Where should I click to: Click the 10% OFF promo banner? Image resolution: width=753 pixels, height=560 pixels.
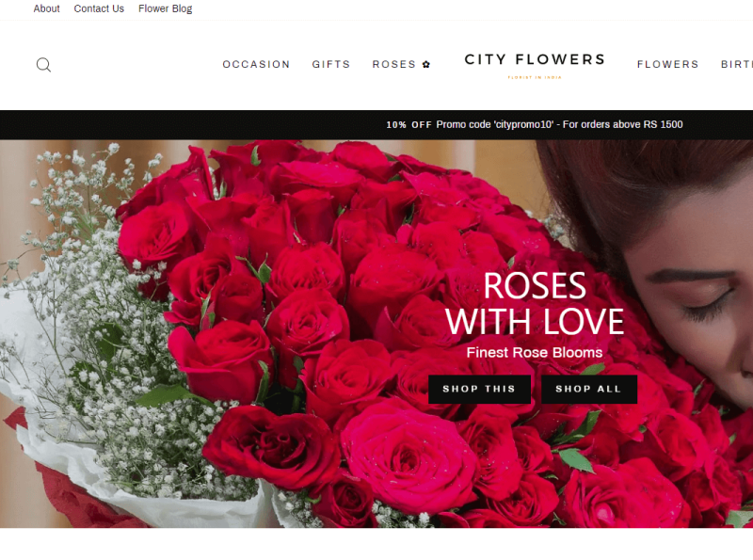pyautogui.click(x=409, y=123)
